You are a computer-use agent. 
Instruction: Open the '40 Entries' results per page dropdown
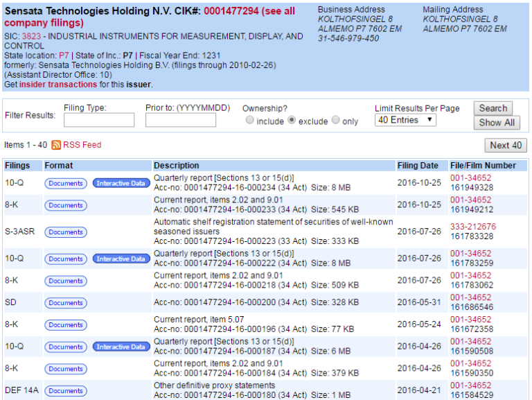tap(405, 120)
